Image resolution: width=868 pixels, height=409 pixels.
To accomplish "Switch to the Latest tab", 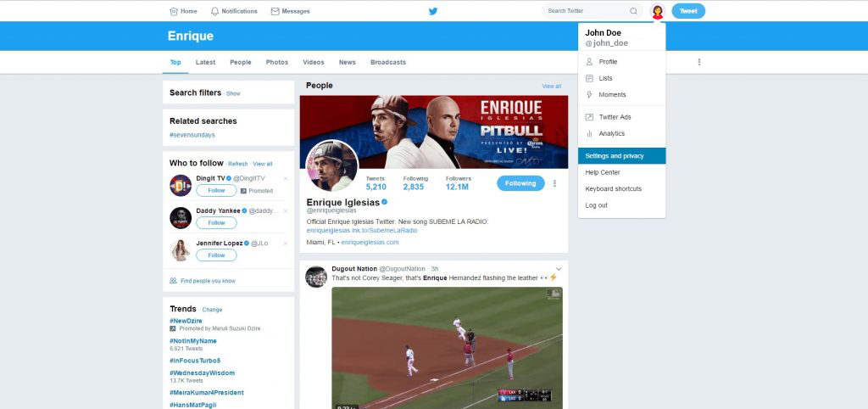I will pos(205,62).
